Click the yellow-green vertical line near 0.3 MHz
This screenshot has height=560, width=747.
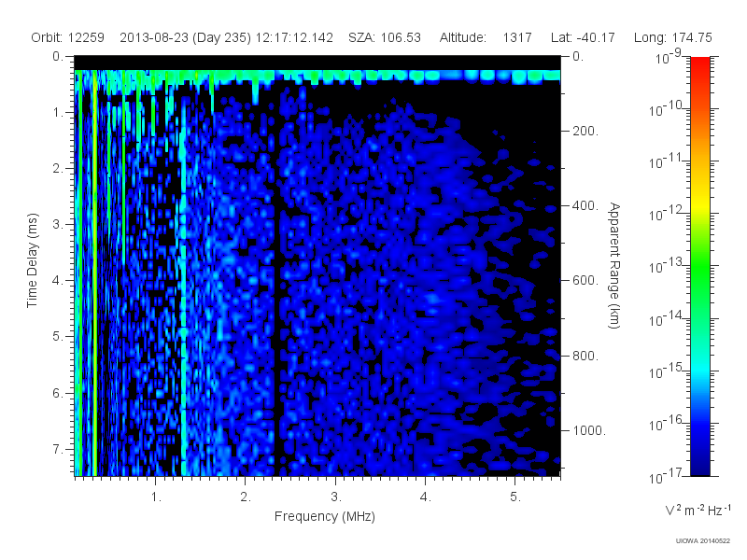[95, 273]
